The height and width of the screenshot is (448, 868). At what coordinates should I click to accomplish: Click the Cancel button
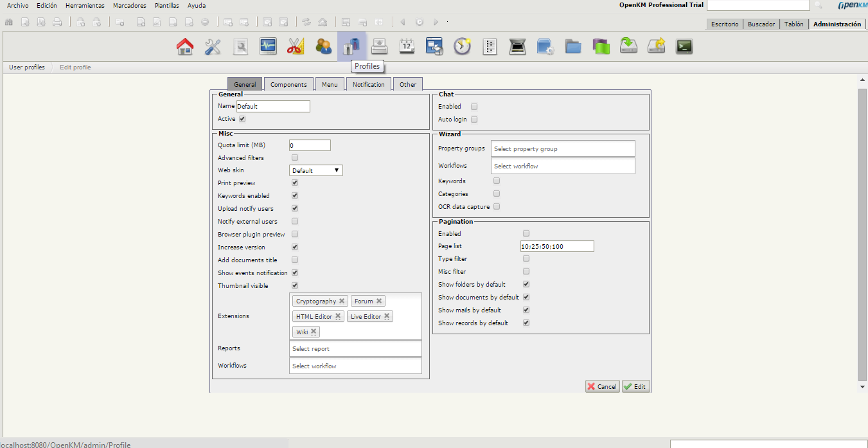pyautogui.click(x=602, y=386)
